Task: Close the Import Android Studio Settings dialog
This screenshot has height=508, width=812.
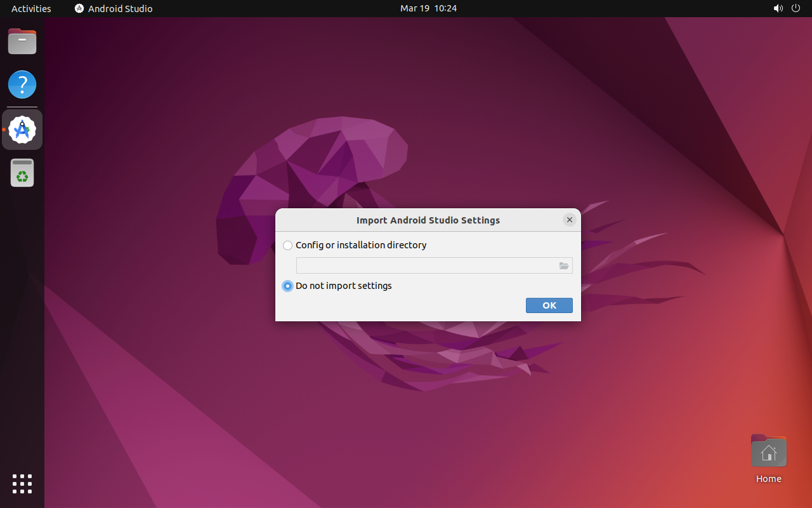Action: pyautogui.click(x=570, y=220)
